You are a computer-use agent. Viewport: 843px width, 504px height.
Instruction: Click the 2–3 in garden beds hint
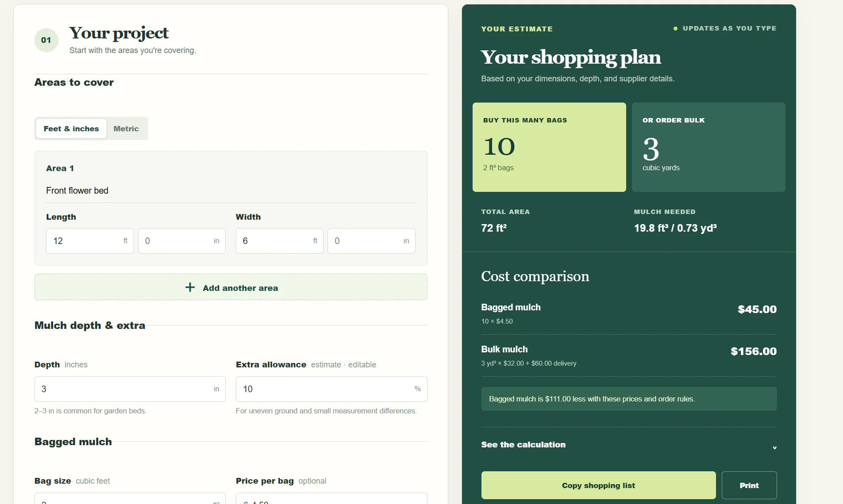pyautogui.click(x=90, y=411)
